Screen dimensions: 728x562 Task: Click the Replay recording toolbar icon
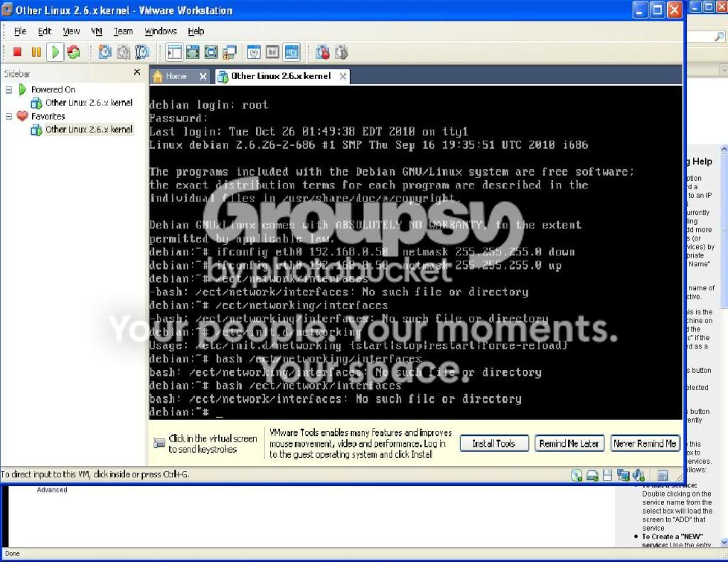click(x=341, y=52)
